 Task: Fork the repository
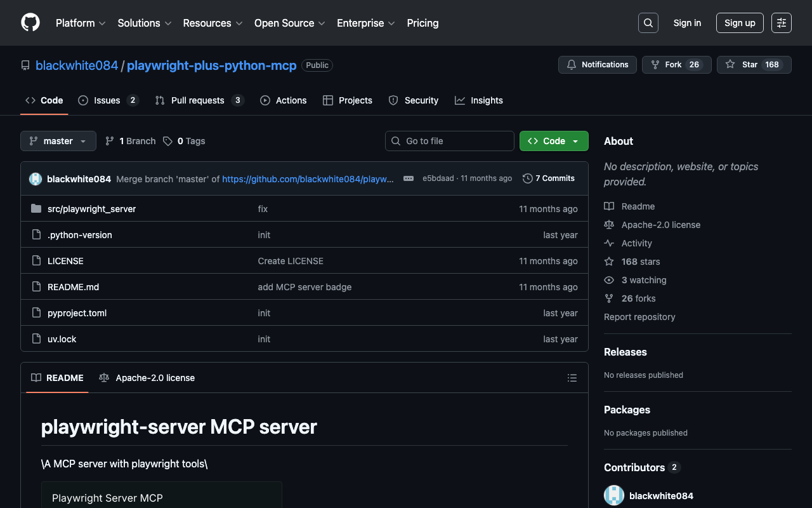[x=672, y=65]
